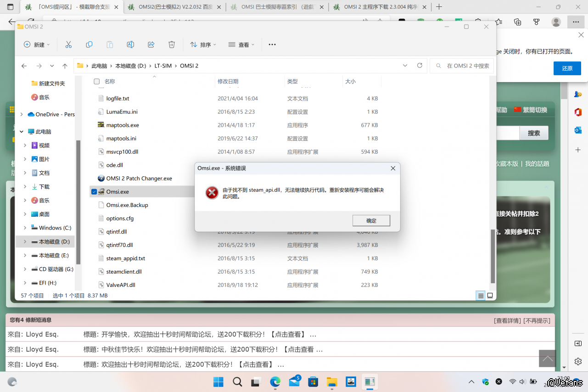
Task: Click the Delete trash can icon
Action: click(x=172, y=45)
